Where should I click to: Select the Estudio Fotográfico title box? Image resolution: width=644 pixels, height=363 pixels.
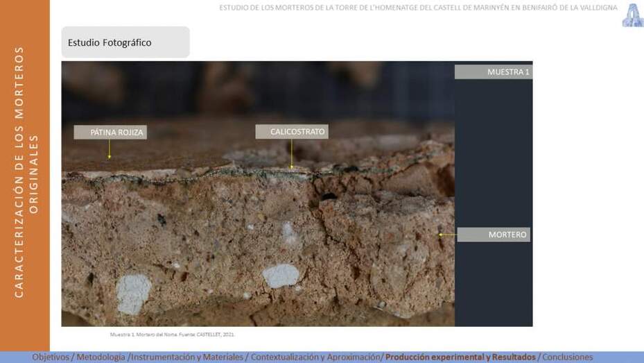[x=125, y=42]
